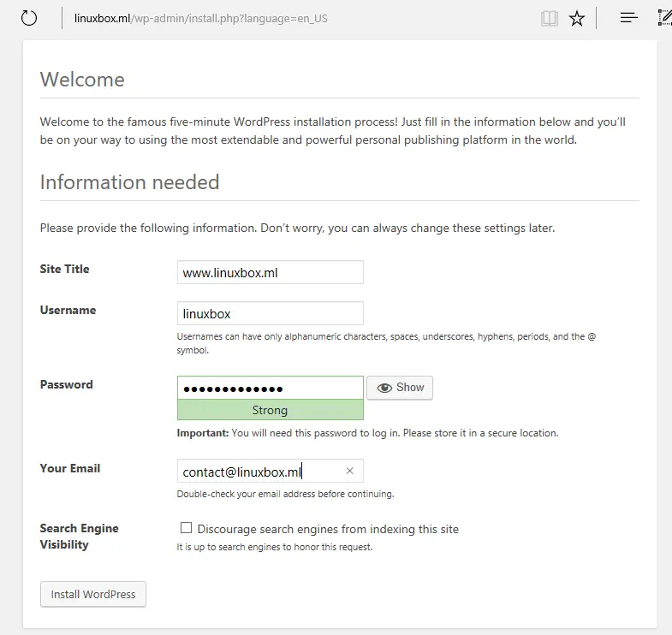Open the hub lines icon
This screenshot has height=635, width=672.
pyautogui.click(x=628, y=18)
